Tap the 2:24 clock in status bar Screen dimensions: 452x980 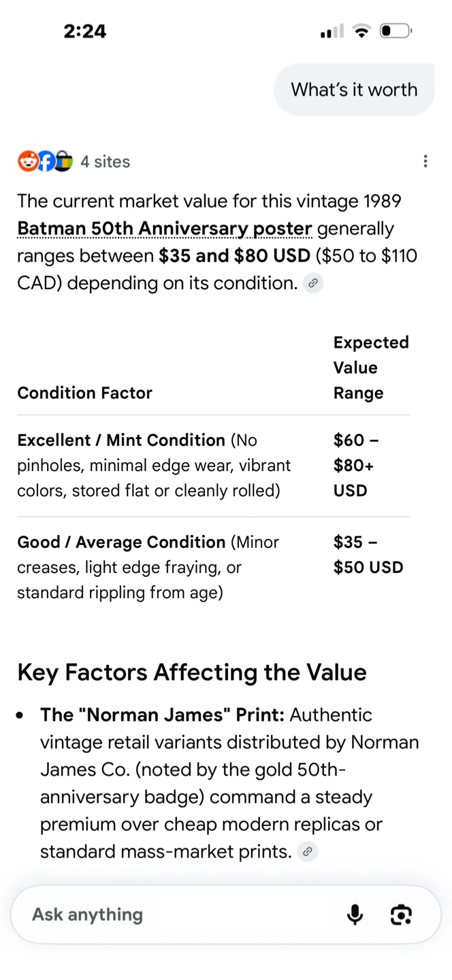tap(84, 31)
